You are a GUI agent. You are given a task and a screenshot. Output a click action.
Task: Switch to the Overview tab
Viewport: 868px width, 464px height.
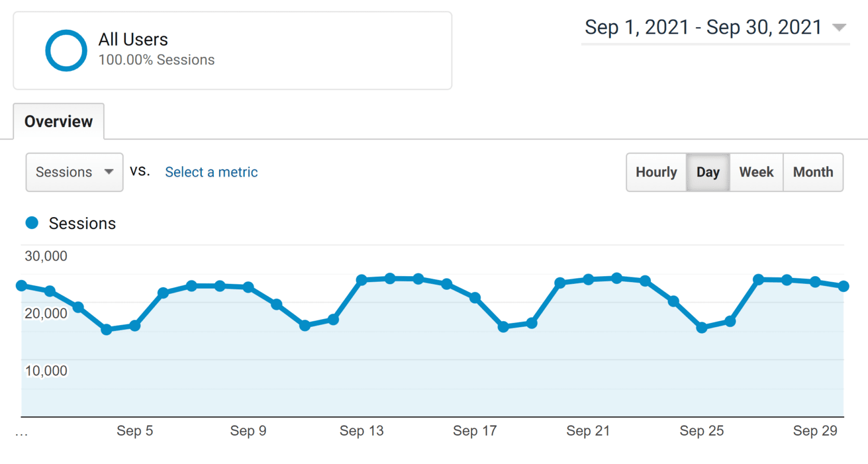click(x=58, y=122)
